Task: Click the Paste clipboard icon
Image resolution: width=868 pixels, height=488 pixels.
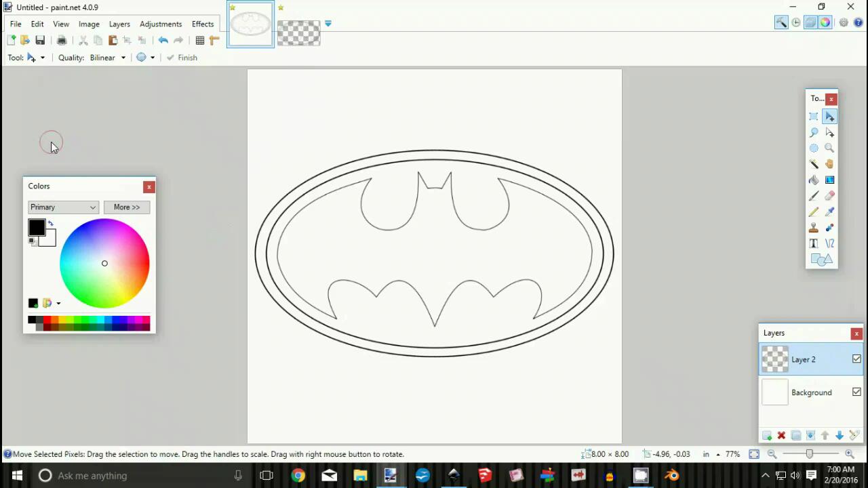Action: (x=113, y=41)
